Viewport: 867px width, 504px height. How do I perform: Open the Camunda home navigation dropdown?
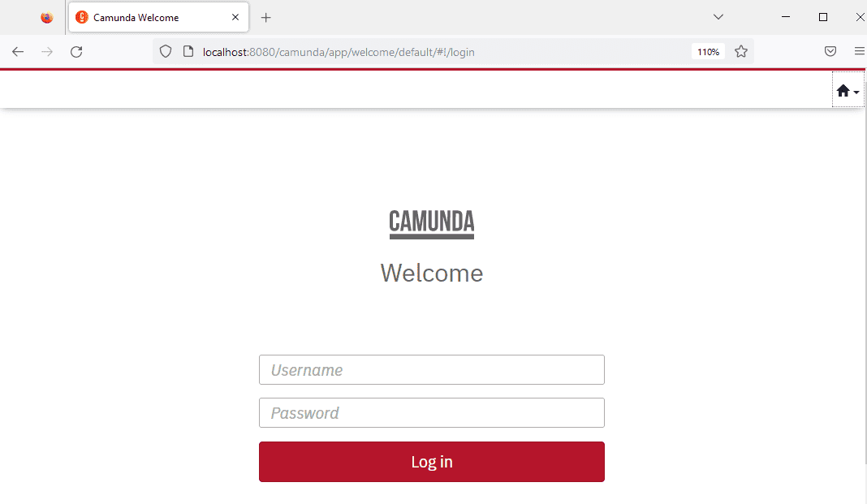(848, 90)
